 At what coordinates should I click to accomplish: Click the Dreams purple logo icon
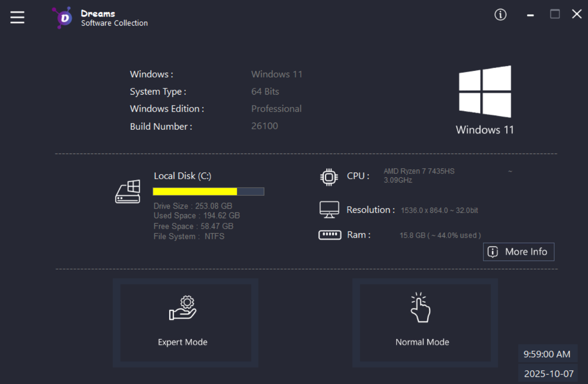pos(63,18)
